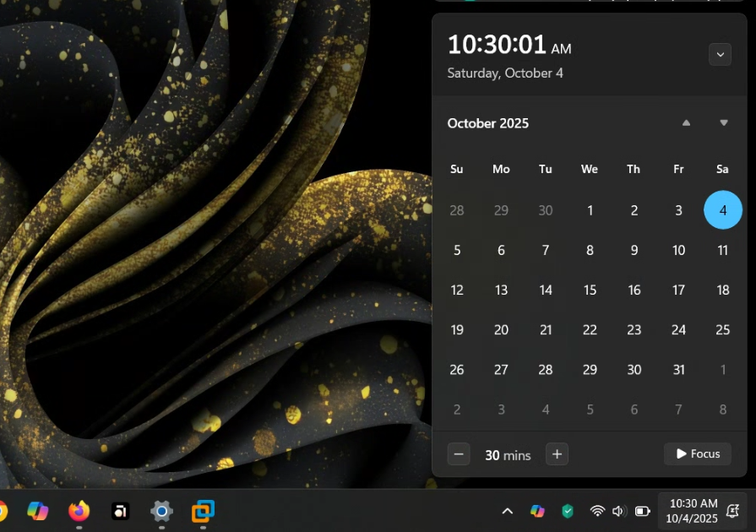The width and height of the screenshot is (756, 532).
Task: Show hidden tray icons with chevron
Action: [x=508, y=511]
